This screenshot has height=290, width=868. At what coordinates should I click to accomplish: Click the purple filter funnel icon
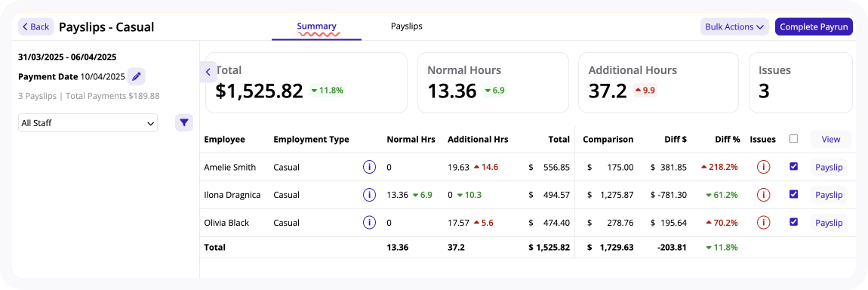184,122
